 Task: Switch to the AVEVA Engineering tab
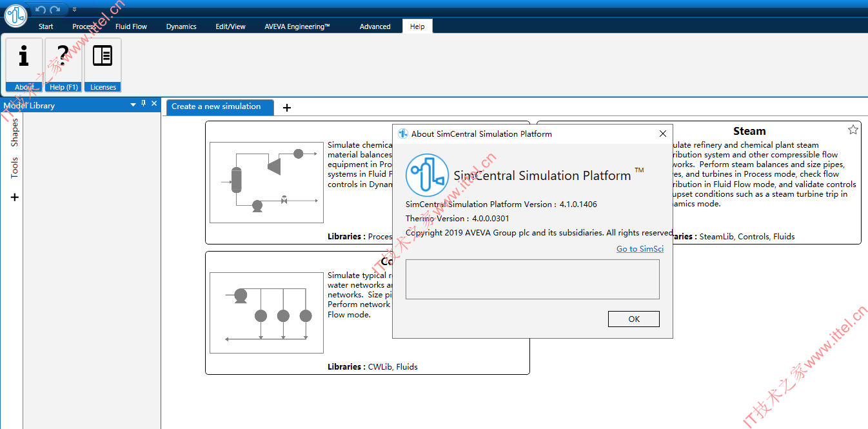click(x=297, y=26)
